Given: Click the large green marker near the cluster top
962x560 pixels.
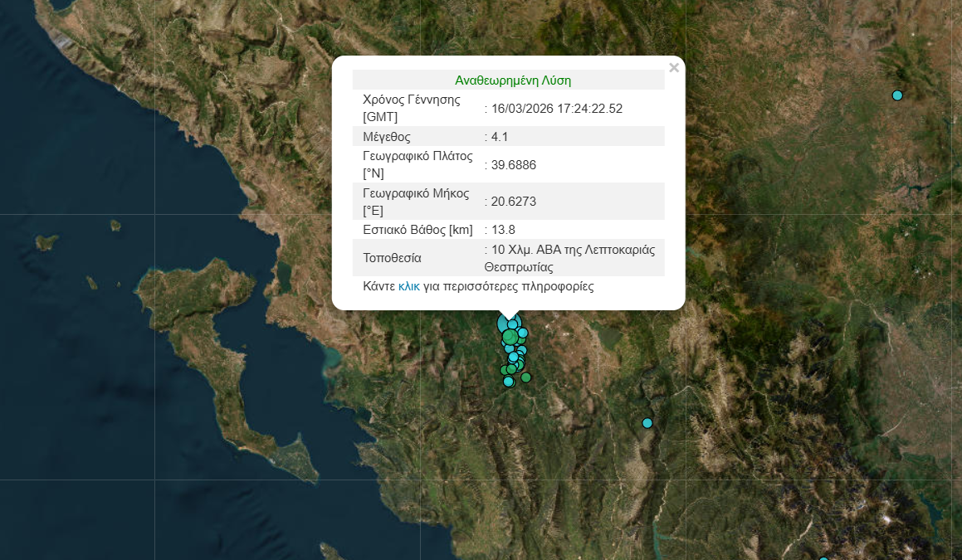Looking at the screenshot, I should click(x=510, y=338).
